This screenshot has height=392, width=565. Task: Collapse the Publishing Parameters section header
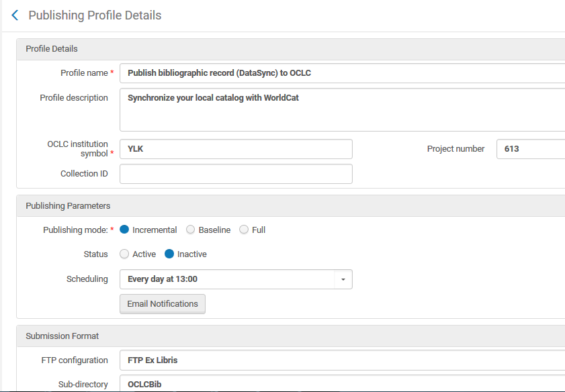click(x=68, y=206)
